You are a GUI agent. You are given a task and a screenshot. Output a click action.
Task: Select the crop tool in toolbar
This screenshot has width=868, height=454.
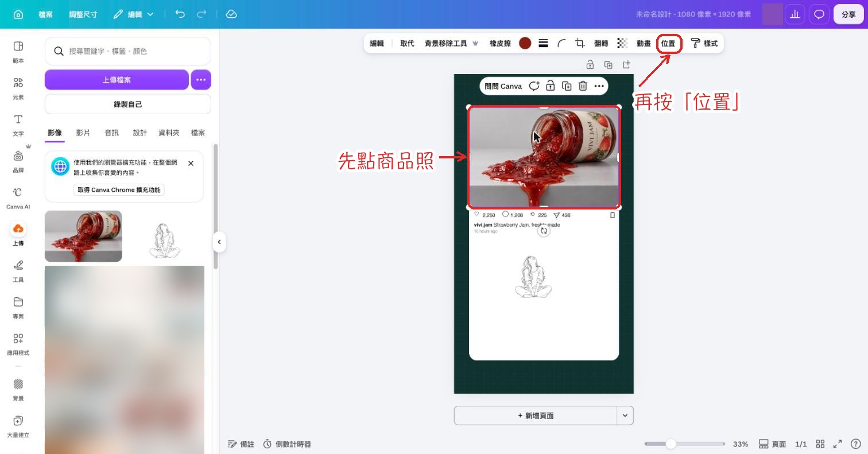click(580, 43)
